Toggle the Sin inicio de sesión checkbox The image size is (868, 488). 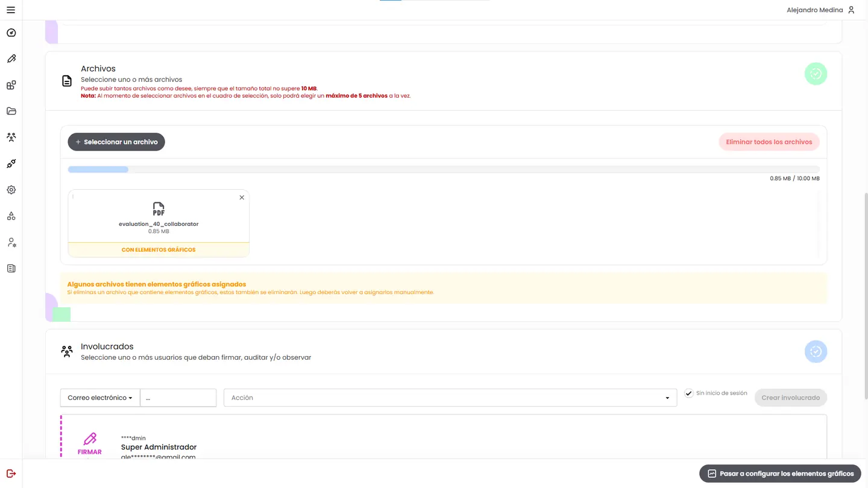[688, 393]
